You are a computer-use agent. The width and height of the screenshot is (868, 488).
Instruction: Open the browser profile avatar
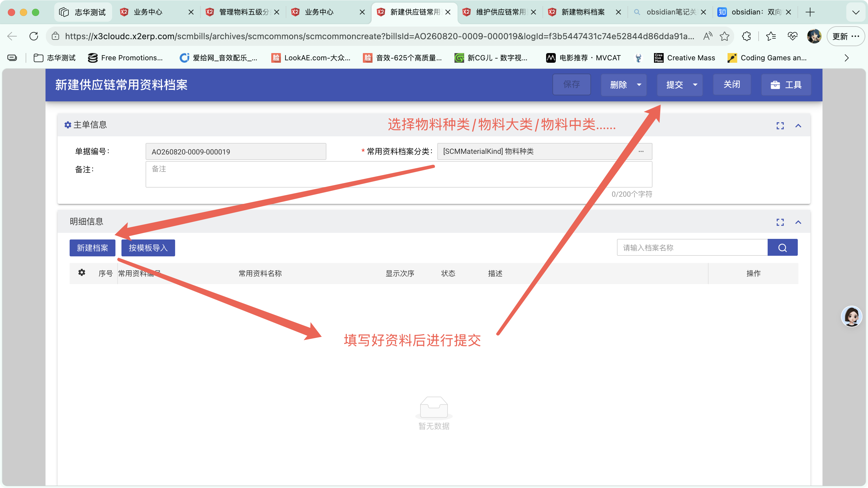[x=814, y=36]
